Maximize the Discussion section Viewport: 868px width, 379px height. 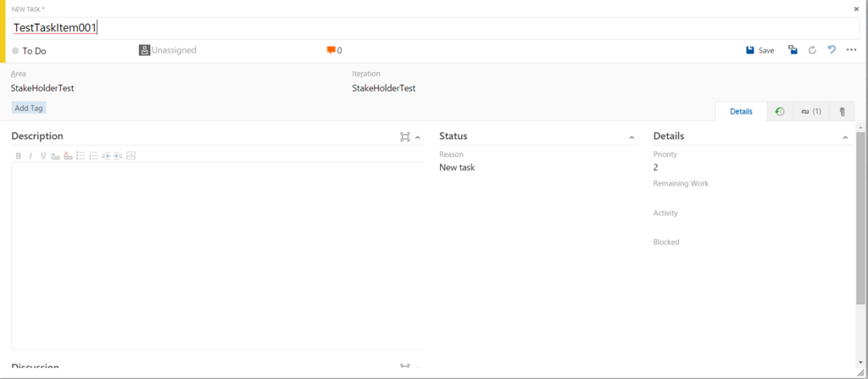coord(404,366)
